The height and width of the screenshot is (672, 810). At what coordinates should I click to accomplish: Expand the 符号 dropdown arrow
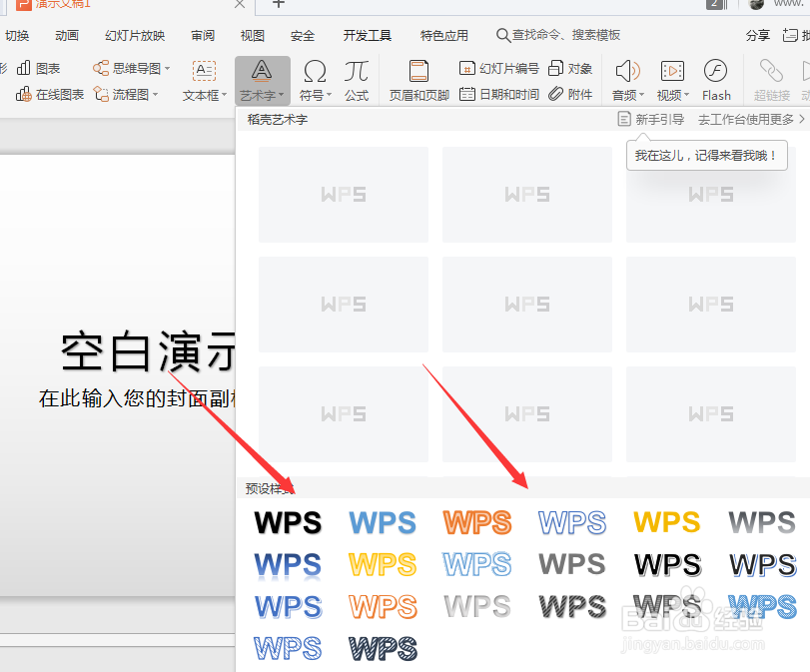pos(329,95)
